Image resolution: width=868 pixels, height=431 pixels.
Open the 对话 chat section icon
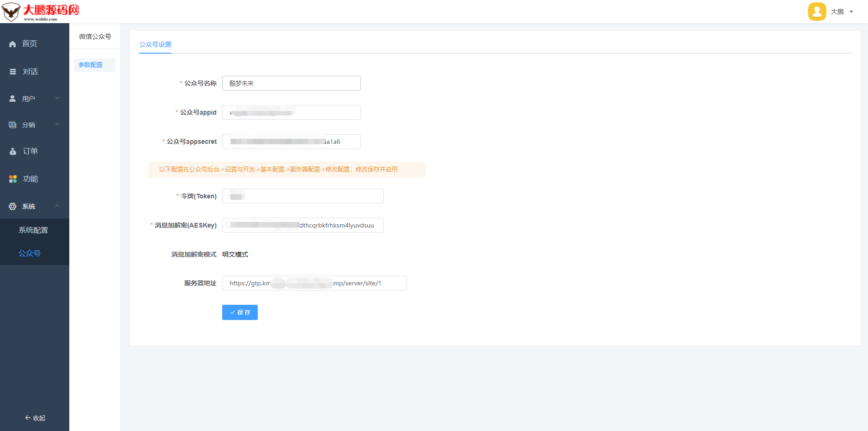point(12,71)
